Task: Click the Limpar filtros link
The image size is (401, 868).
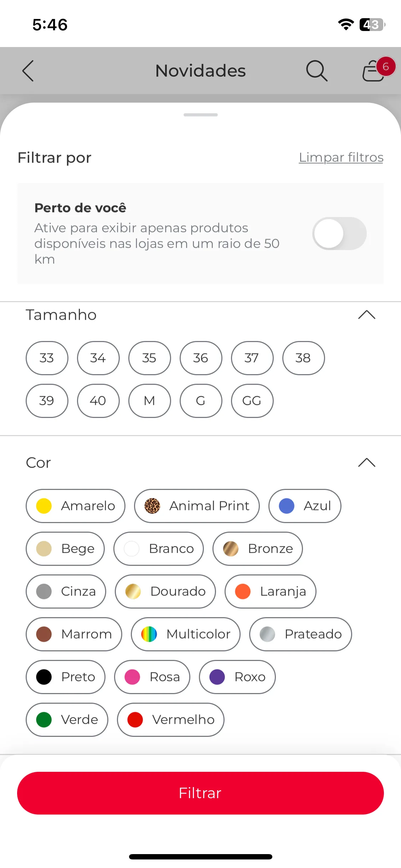Action: (341, 157)
